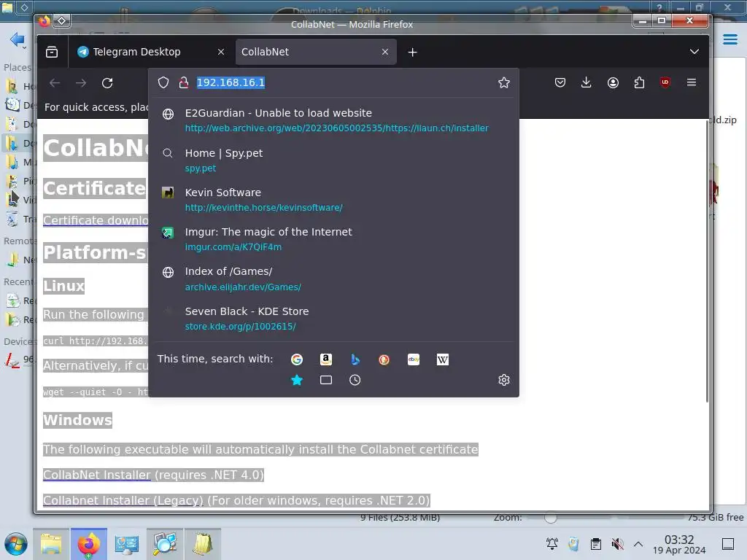Select the CollabNet tab
The width and height of the screenshot is (747, 560).
(x=316, y=52)
